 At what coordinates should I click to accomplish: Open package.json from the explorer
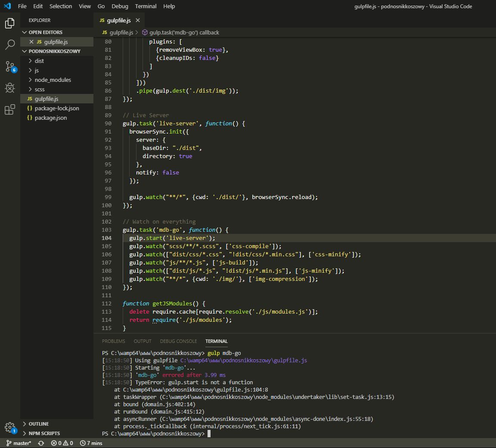pyautogui.click(x=57, y=118)
